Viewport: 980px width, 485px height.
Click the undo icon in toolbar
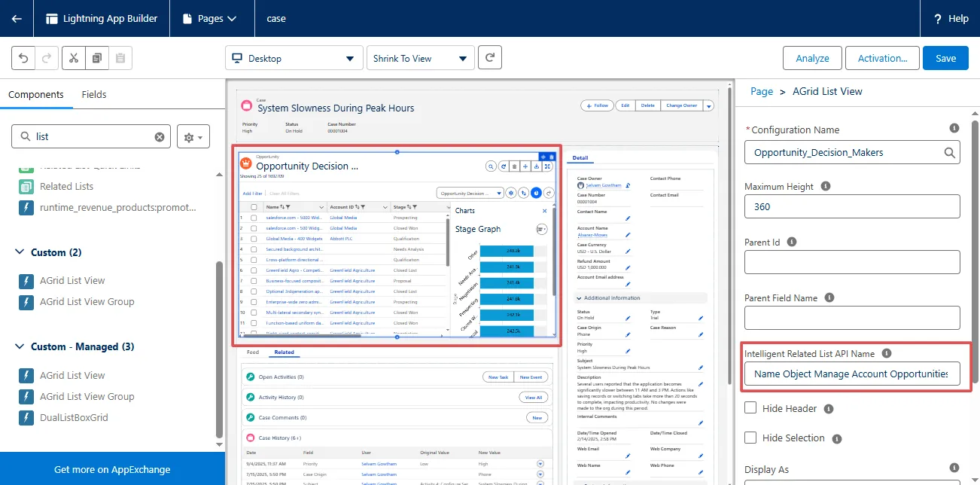[23, 58]
